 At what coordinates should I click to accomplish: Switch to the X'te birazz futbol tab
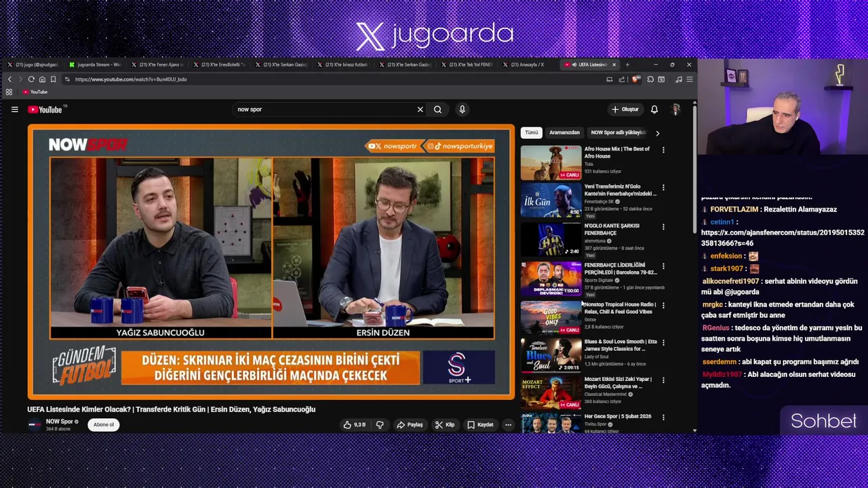(343, 64)
